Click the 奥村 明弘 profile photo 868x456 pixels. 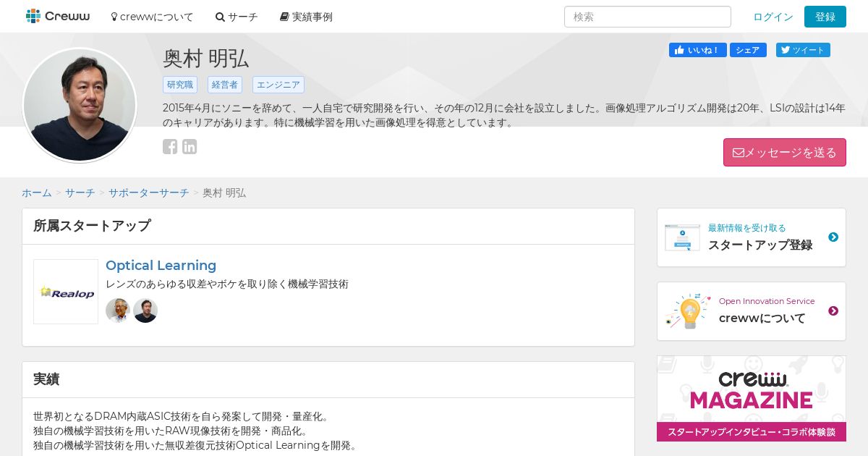click(x=80, y=106)
